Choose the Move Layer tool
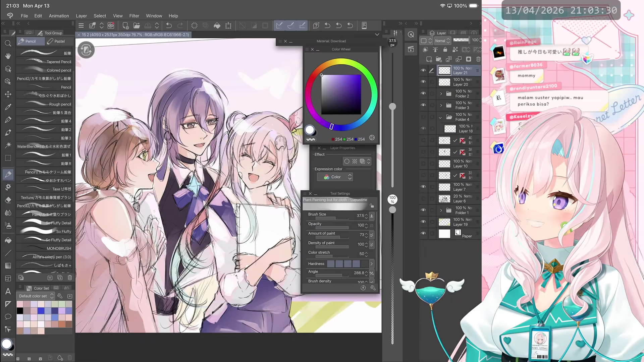 8,94
